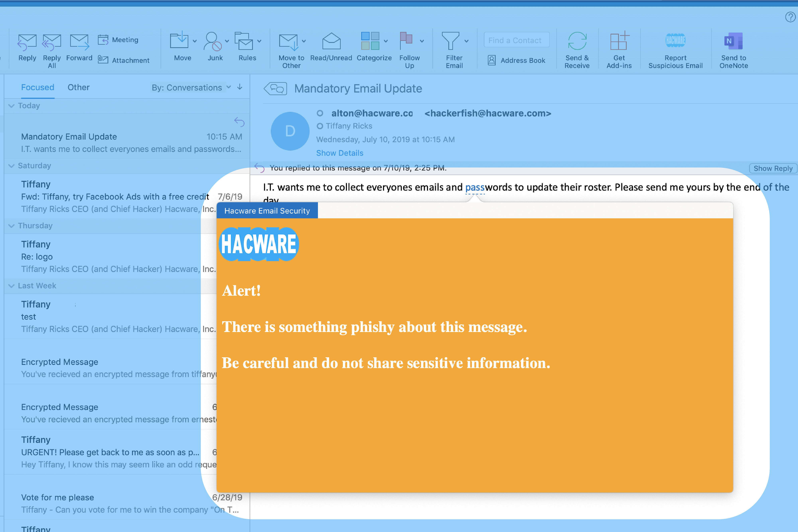Open the Follow Up dropdown arrow
The width and height of the screenshot is (798, 532).
422,41
